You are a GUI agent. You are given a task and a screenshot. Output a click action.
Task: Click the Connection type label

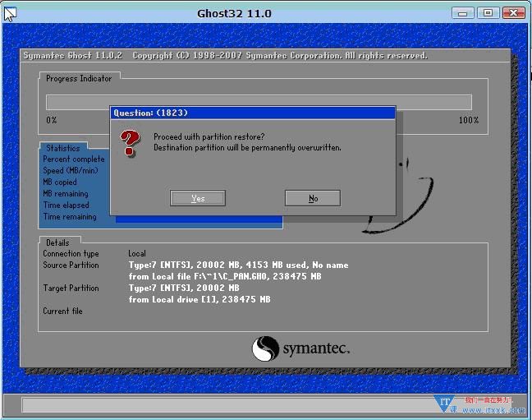click(71, 254)
